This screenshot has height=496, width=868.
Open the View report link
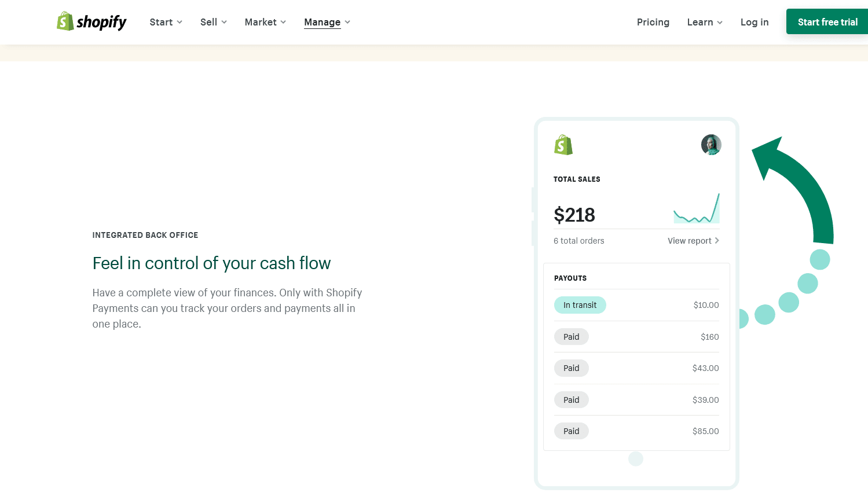[689, 241]
